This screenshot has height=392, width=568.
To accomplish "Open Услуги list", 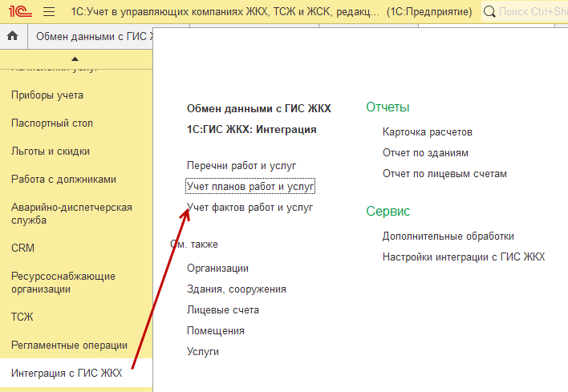I will point(203,352).
